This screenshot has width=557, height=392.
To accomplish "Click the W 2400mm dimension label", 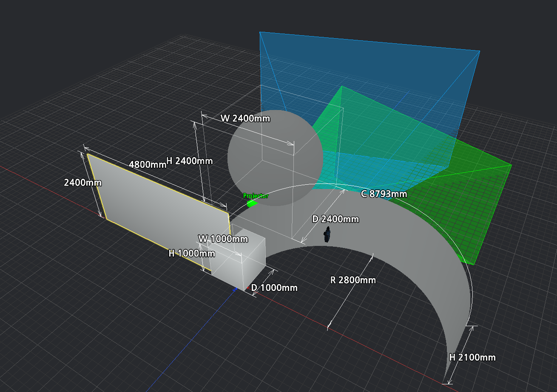I will tap(245, 118).
